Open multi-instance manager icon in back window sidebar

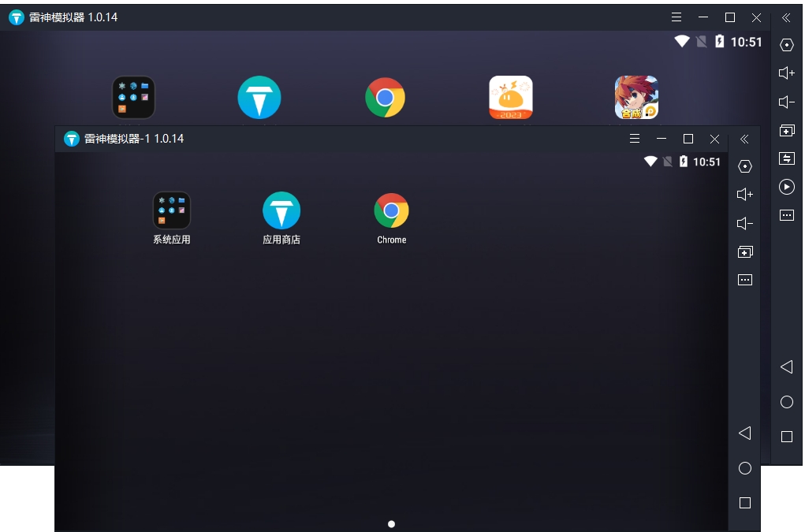click(x=787, y=130)
